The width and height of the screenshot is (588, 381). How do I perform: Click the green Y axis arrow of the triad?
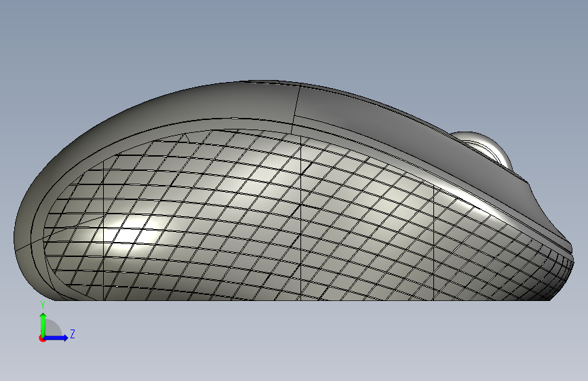pyautogui.click(x=43, y=324)
